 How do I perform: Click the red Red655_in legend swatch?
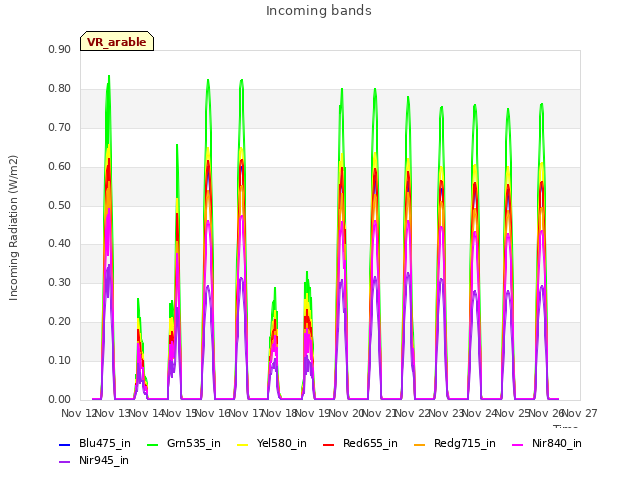(329, 444)
